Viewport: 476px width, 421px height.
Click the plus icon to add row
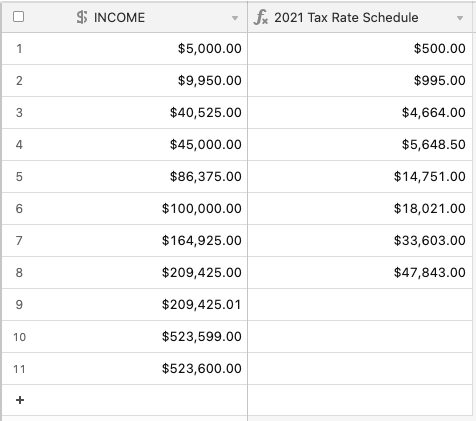[20, 400]
